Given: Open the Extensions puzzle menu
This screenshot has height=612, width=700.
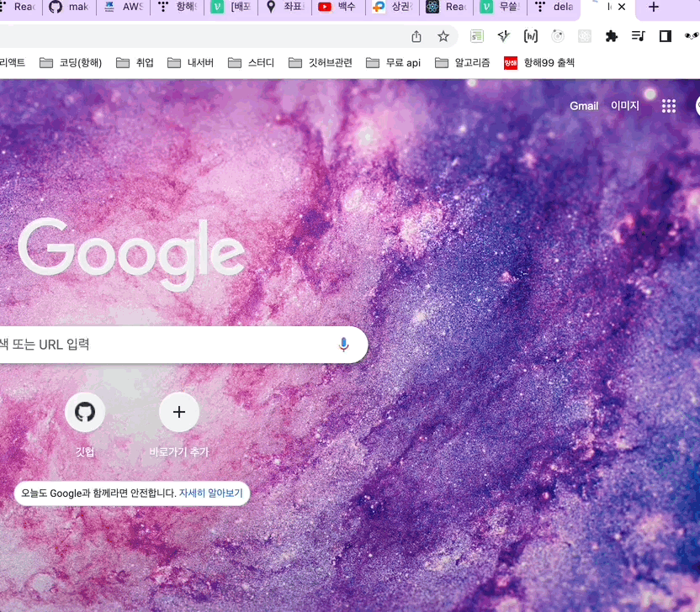Looking at the screenshot, I should pos(611,36).
